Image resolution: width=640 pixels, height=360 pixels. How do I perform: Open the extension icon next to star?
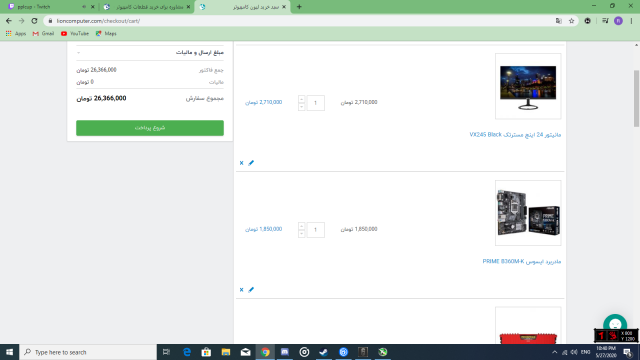coord(587,21)
